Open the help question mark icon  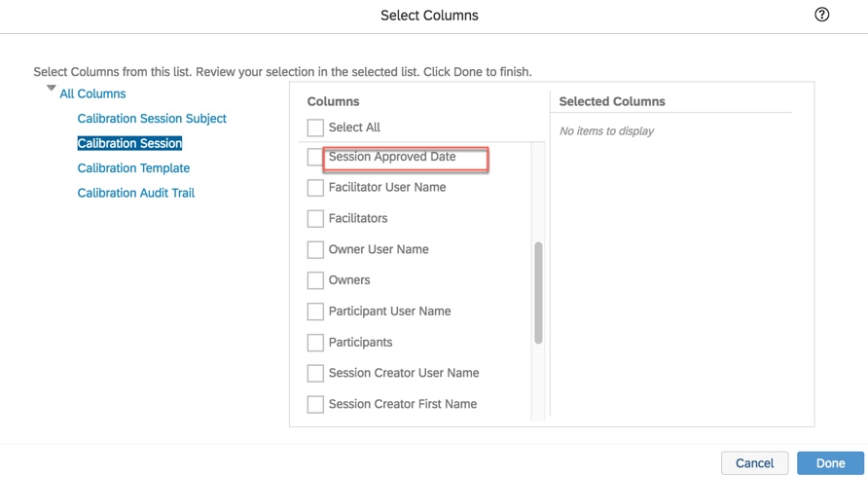click(822, 15)
